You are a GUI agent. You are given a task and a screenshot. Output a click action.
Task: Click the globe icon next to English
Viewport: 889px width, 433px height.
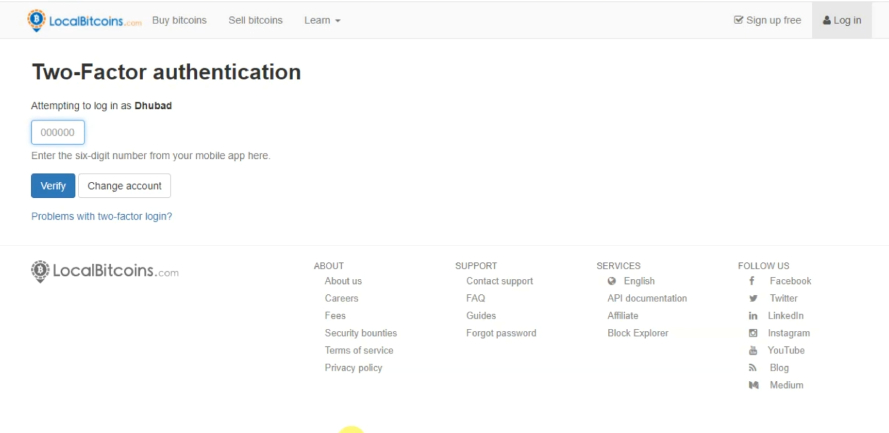tap(611, 281)
